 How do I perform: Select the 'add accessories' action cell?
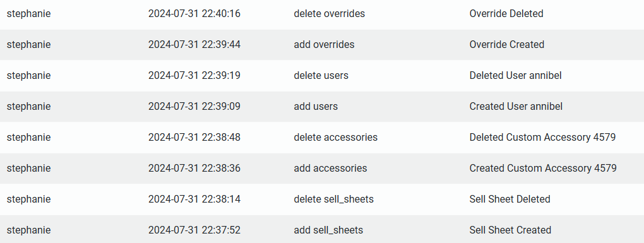pos(331,169)
